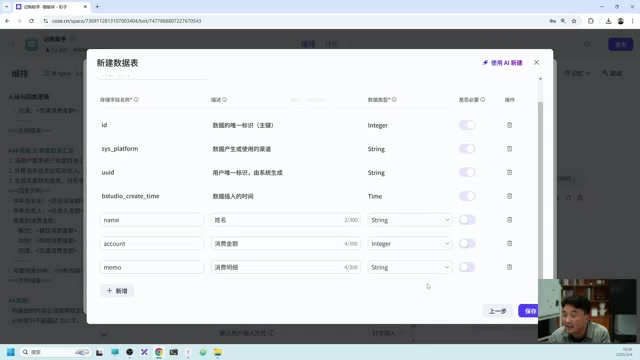
Task: Delete the bstudio_create_time field row
Action: click(509, 196)
